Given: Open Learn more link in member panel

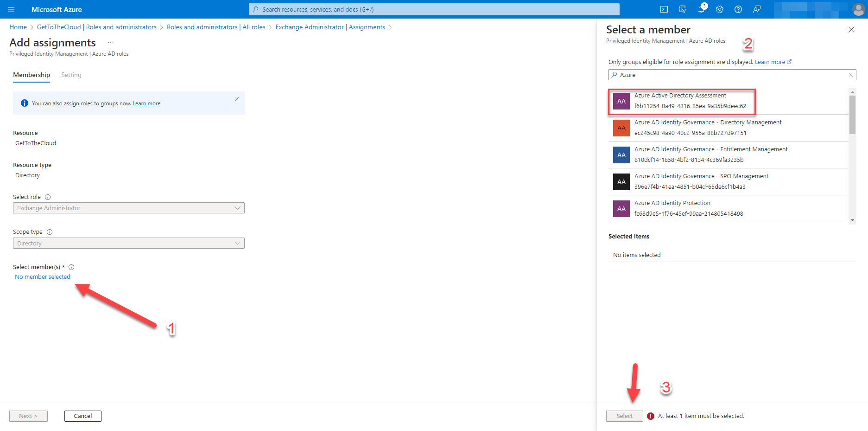Looking at the screenshot, I should [x=773, y=62].
